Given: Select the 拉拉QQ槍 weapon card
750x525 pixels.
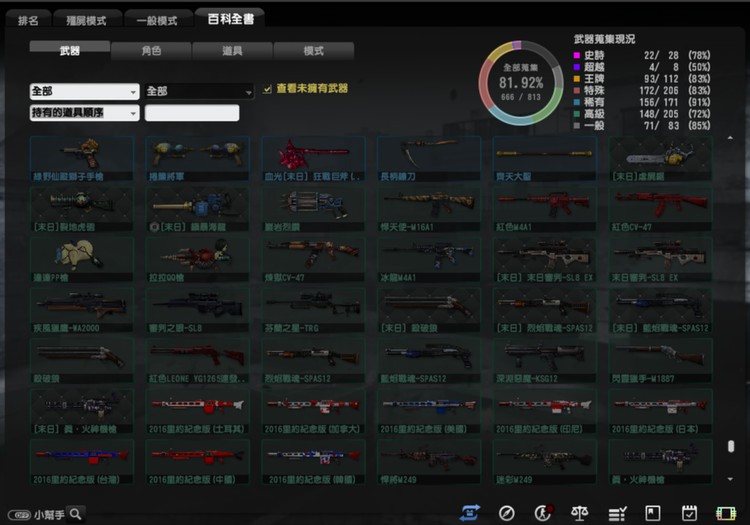Looking at the screenshot, I should [198, 260].
